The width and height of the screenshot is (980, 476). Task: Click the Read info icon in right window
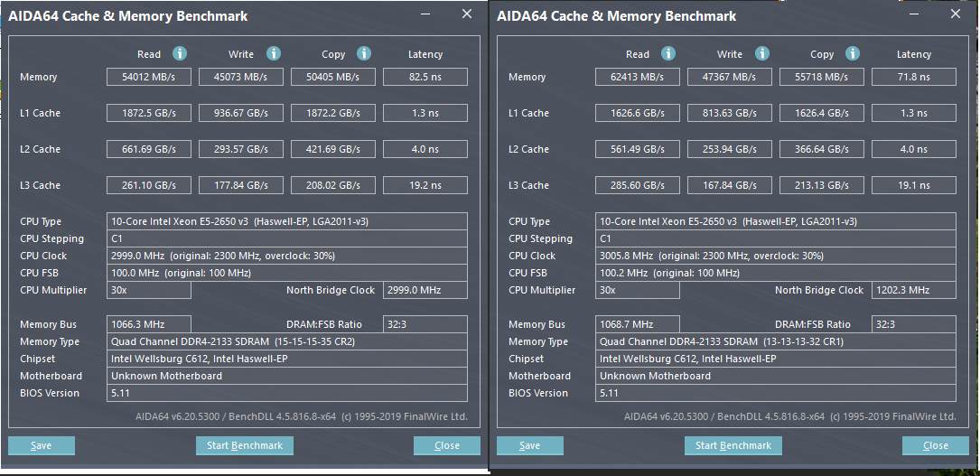pos(668,54)
